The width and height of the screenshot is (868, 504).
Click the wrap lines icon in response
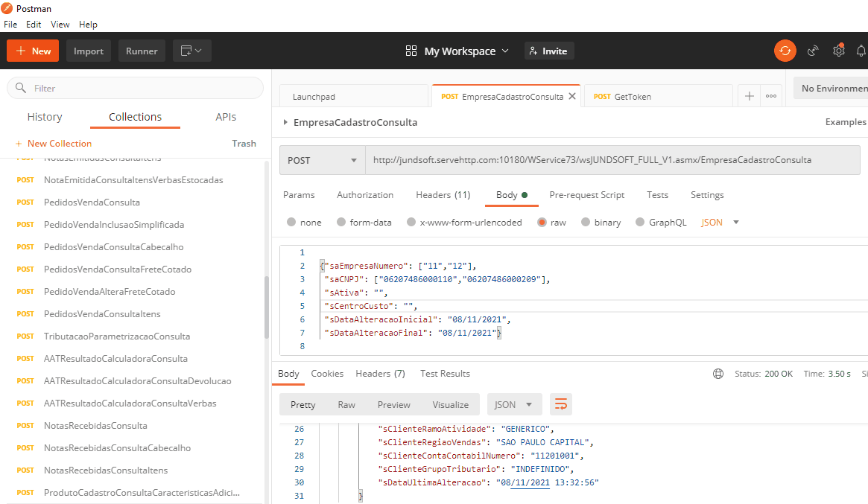(560, 404)
